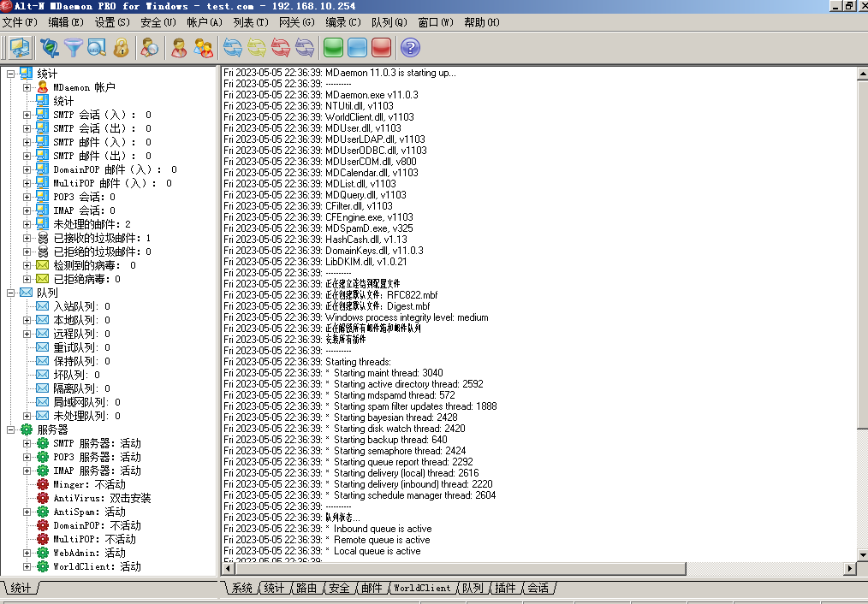Expand the WebAdmin tree node

tap(27, 553)
